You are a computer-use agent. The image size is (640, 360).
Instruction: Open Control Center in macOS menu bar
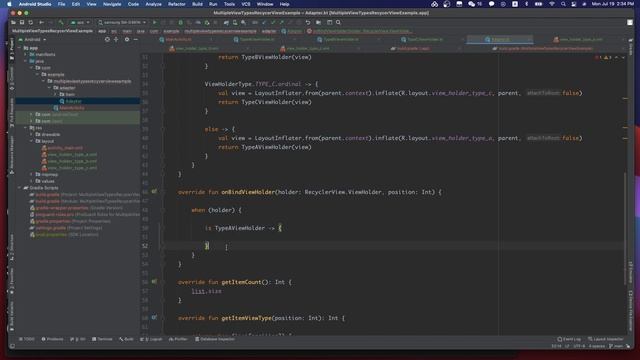click(574, 4)
